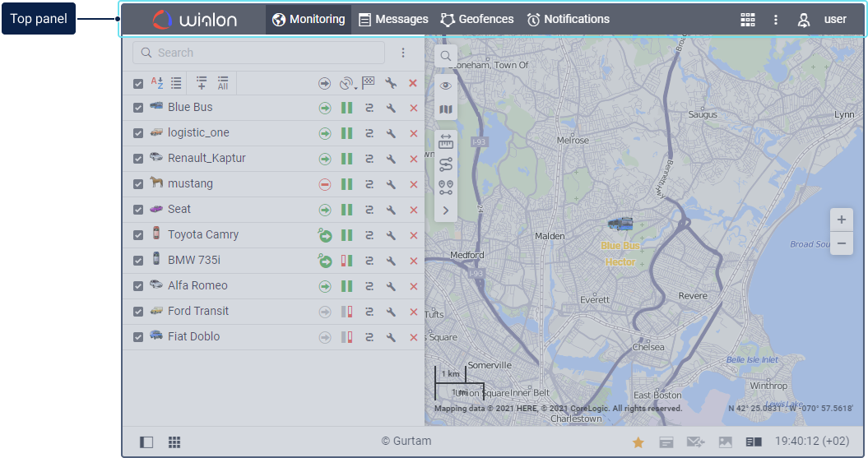Image resolution: width=868 pixels, height=458 pixels.
Task: Open the Monitoring tab
Action: point(309,20)
